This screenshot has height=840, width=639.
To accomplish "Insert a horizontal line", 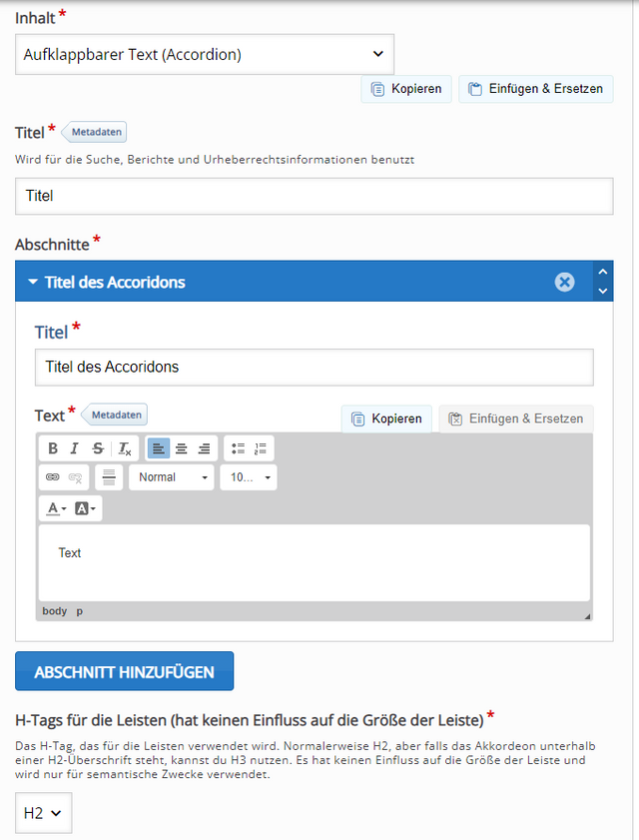I will tap(109, 477).
